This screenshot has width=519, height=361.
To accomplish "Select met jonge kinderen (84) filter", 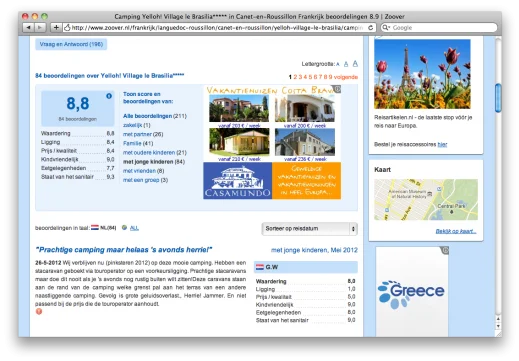I will tap(154, 162).
